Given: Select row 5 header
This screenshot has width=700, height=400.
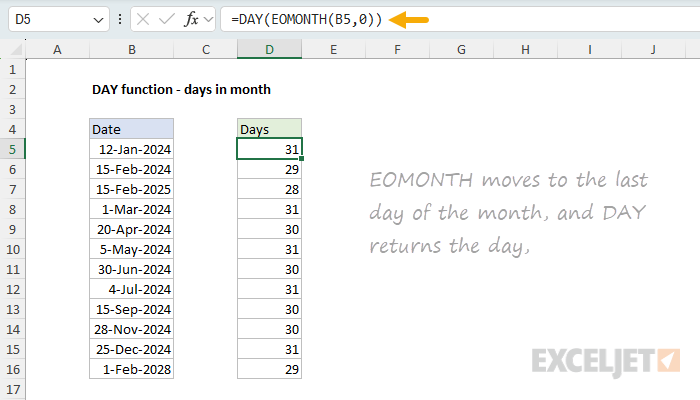Looking at the screenshot, I should 12,150.
